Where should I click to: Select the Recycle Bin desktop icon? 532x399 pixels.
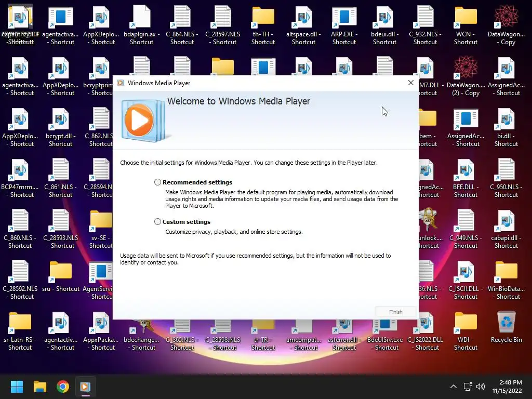pos(506,327)
